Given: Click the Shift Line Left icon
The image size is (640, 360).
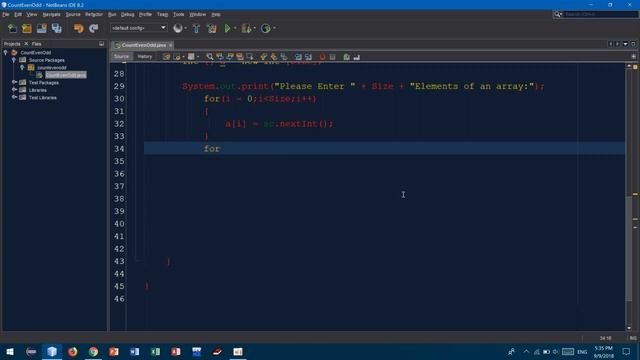Looking at the screenshot, I should 298,57.
